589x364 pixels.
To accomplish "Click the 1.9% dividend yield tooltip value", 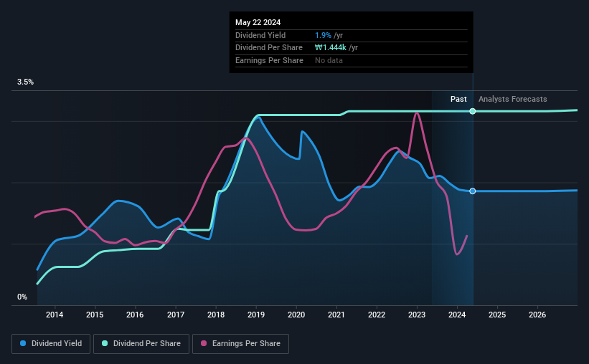I will (x=323, y=35).
